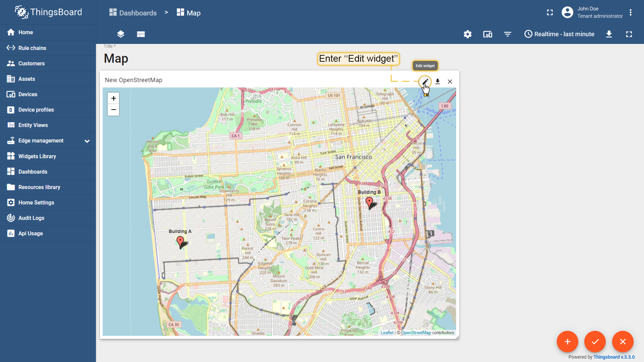Click the Home Settings gear icon

click(11, 202)
